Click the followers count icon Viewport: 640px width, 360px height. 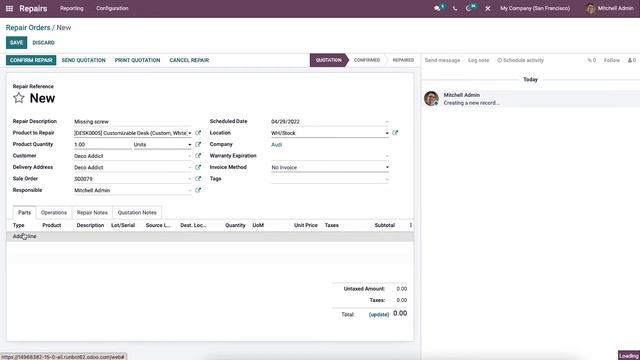click(632, 60)
